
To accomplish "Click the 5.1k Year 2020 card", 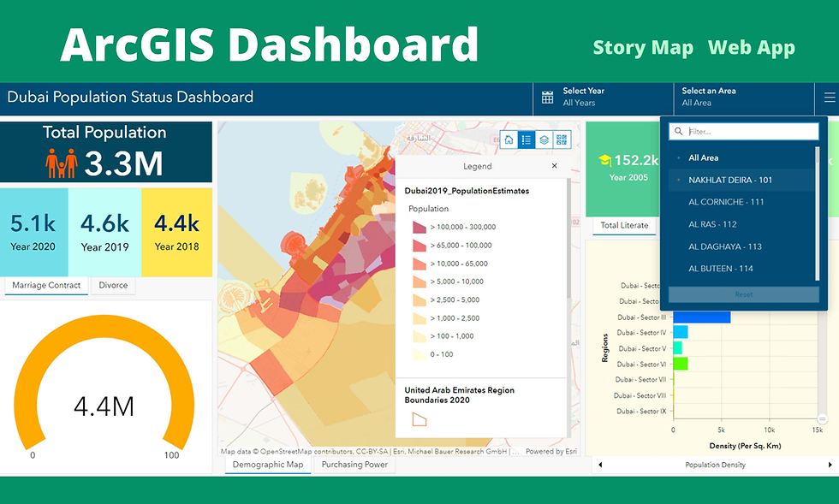I will click(x=33, y=232).
